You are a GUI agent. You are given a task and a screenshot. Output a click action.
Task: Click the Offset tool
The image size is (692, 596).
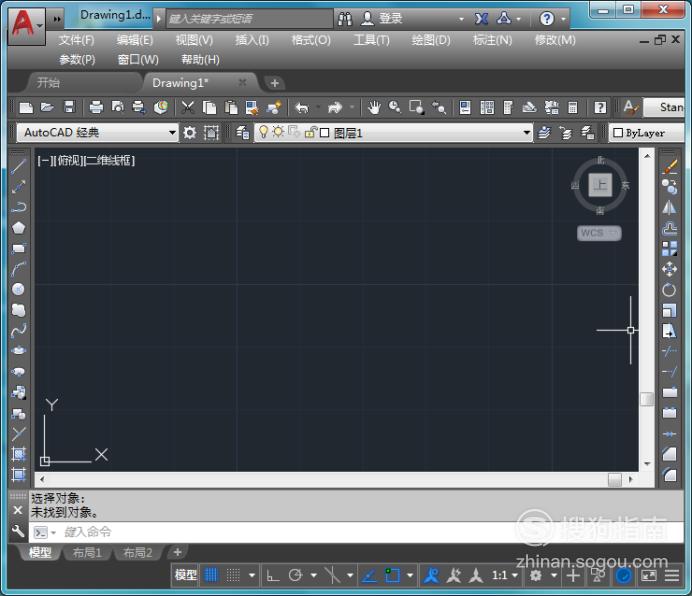tap(669, 228)
